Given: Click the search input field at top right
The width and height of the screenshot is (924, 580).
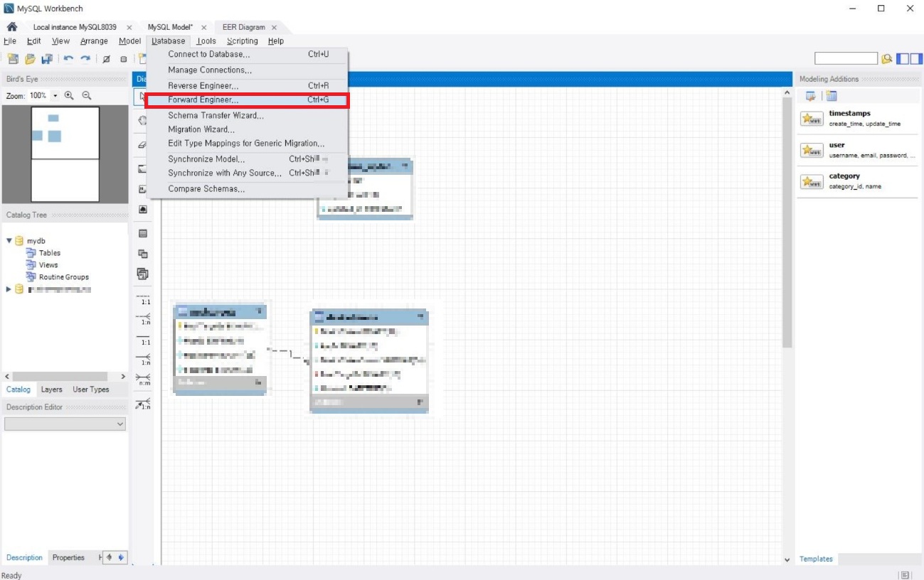Looking at the screenshot, I should 846,59.
